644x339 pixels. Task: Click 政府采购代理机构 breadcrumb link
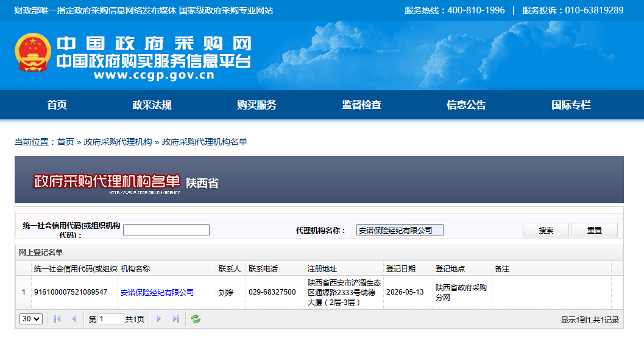point(118,142)
